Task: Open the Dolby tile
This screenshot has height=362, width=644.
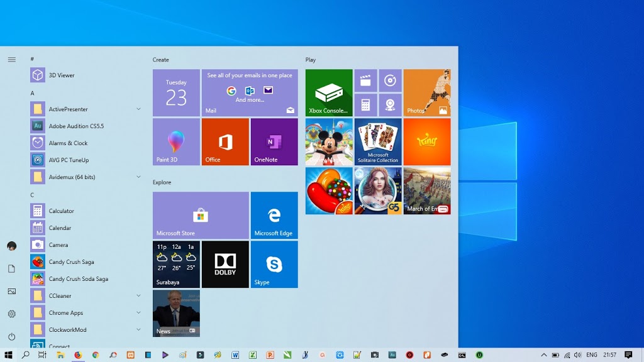Action: 225,265
